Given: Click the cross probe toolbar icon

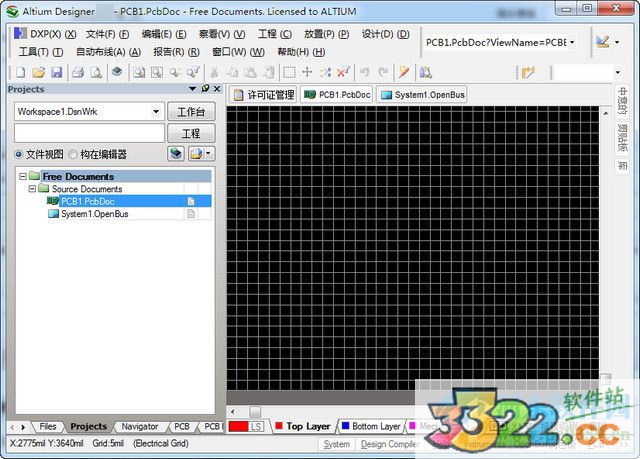Looking at the screenshot, I should pos(404,73).
